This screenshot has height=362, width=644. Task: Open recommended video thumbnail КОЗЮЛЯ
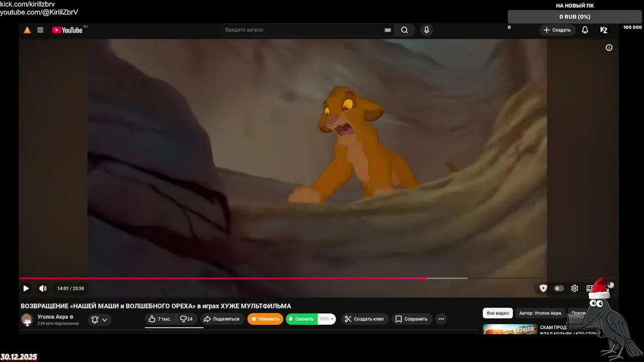point(510,329)
